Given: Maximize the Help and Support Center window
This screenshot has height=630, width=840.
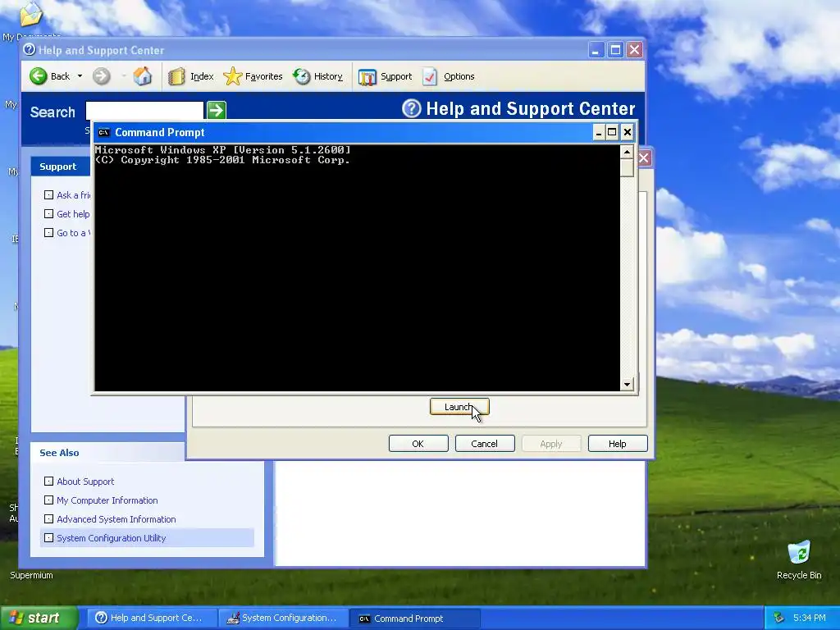Looking at the screenshot, I should (x=615, y=50).
